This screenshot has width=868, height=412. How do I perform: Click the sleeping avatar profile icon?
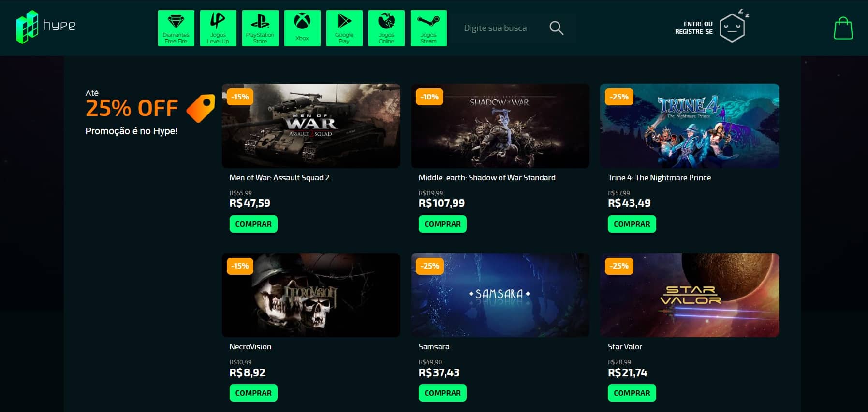click(x=732, y=28)
